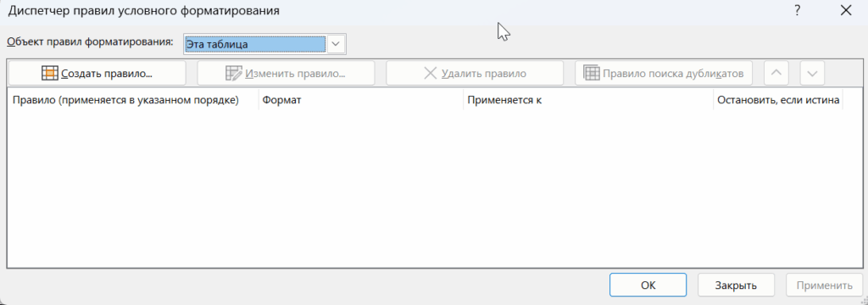The image size is (868, 305).
Task: Open the Объект правил форматирования dropdown arrow
Action: 336,44
